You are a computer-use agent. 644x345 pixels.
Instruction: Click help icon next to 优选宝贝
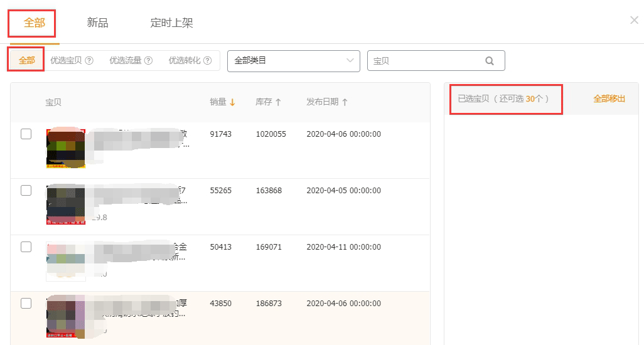89,61
